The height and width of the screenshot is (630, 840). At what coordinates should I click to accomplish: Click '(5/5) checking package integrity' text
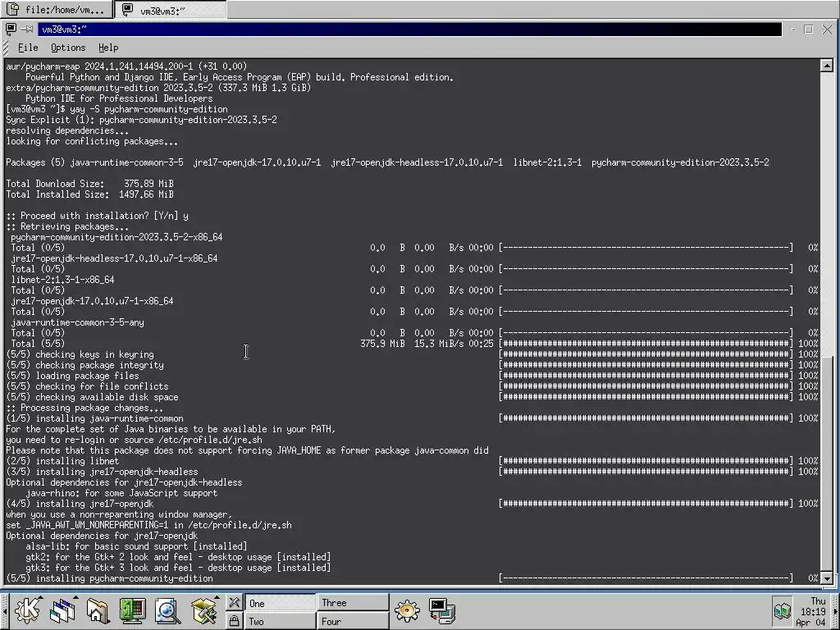(x=84, y=365)
